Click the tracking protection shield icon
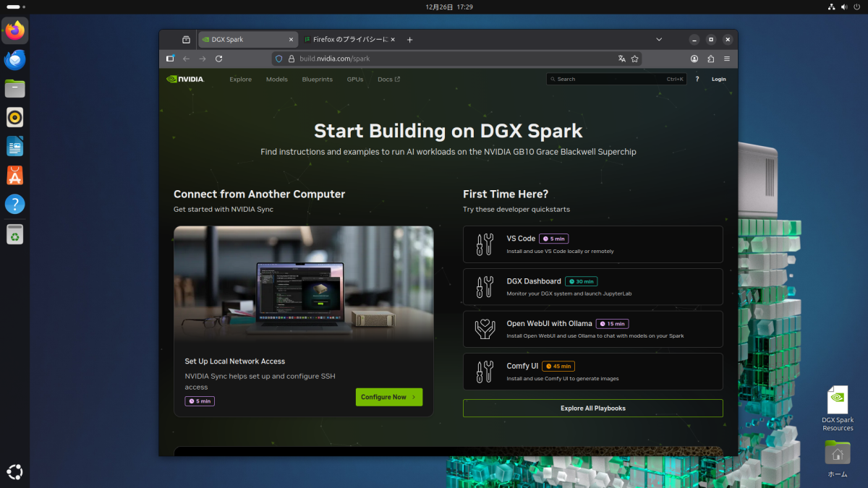Viewport: 868px width, 488px height. (279, 59)
